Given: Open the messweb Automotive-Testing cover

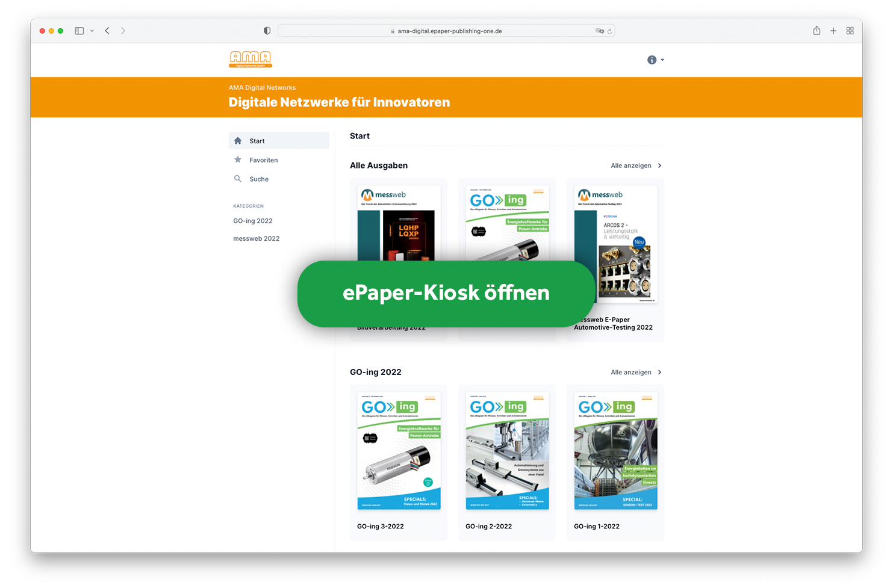Looking at the screenshot, I should [616, 244].
